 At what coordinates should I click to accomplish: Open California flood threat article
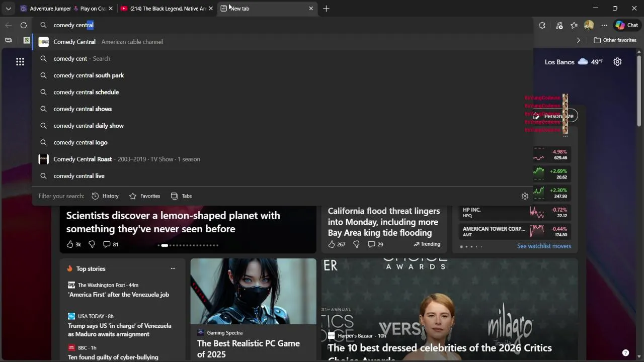[x=384, y=222]
